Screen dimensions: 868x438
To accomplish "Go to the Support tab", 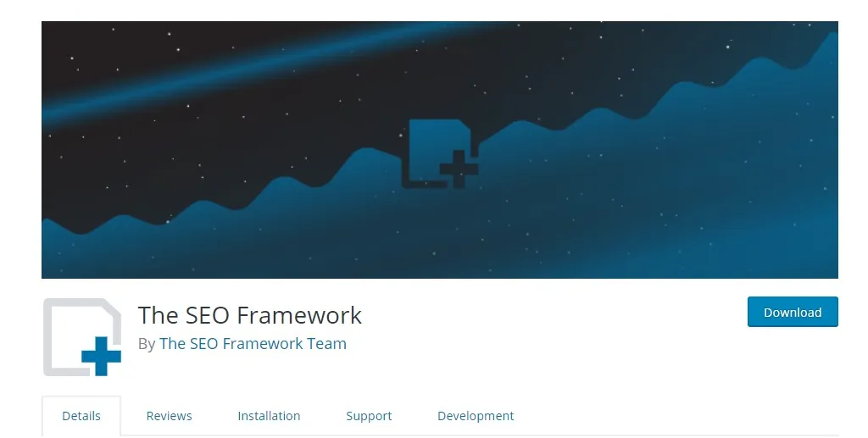I will [369, 416].
